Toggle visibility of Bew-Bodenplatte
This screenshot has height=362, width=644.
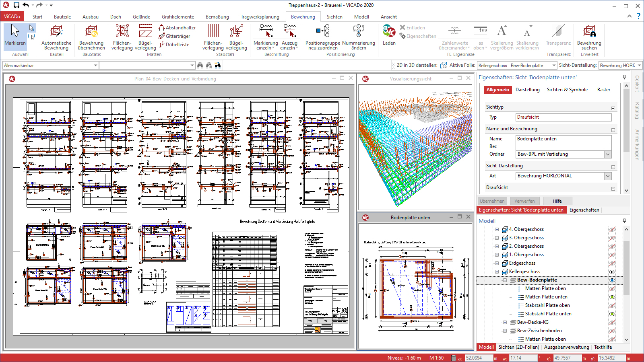coord(612,280)
